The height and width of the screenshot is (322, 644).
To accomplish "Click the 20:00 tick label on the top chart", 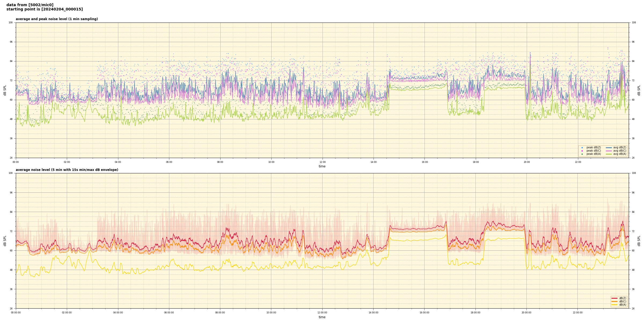I will 527,162.
